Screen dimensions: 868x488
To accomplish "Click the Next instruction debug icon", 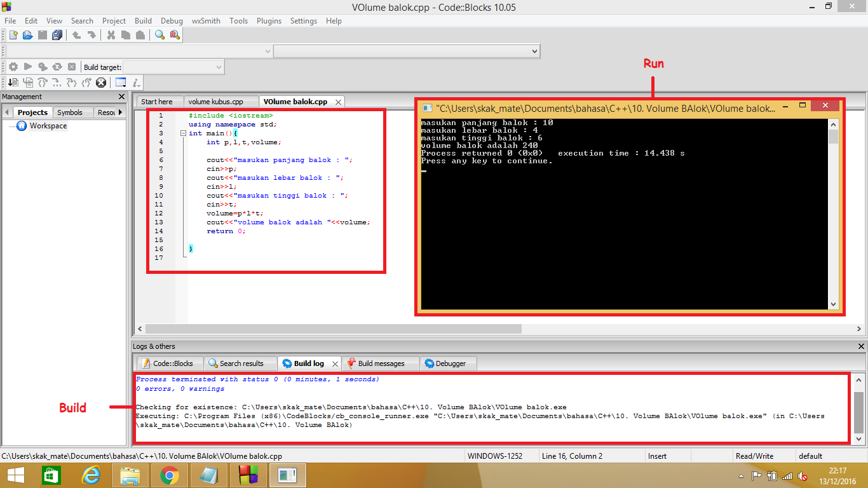I will tap(57, 83).
